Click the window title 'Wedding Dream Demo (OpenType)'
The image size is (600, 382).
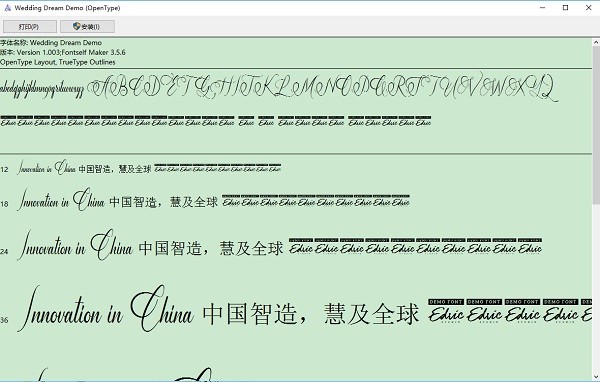(x=67, y=8)
